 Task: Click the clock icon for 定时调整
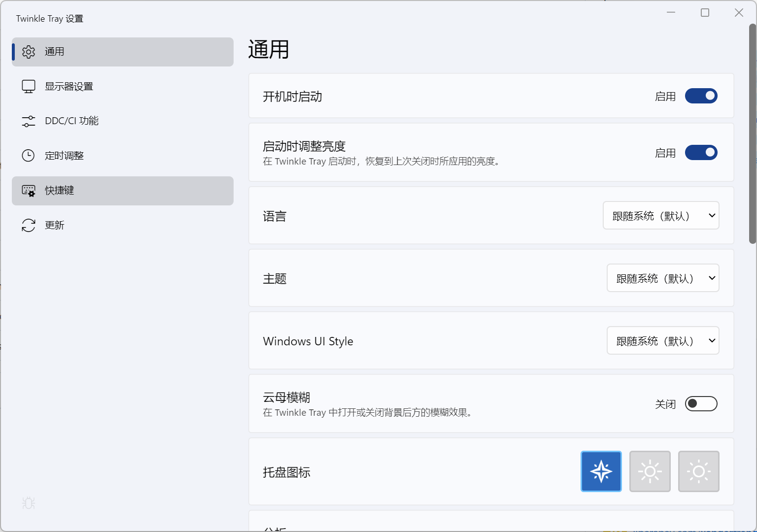coord(29,156)
